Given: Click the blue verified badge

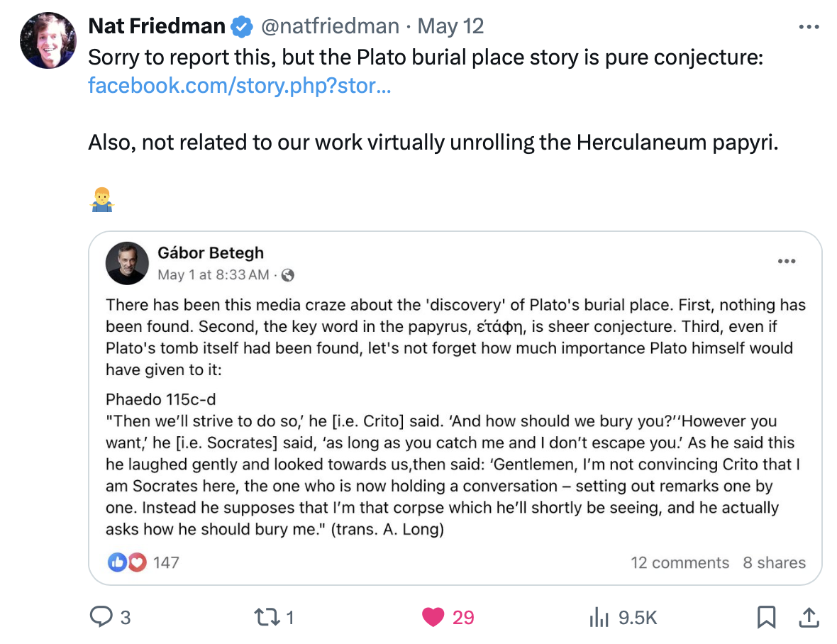Looking at the screenshot, I should coord(243,27).
